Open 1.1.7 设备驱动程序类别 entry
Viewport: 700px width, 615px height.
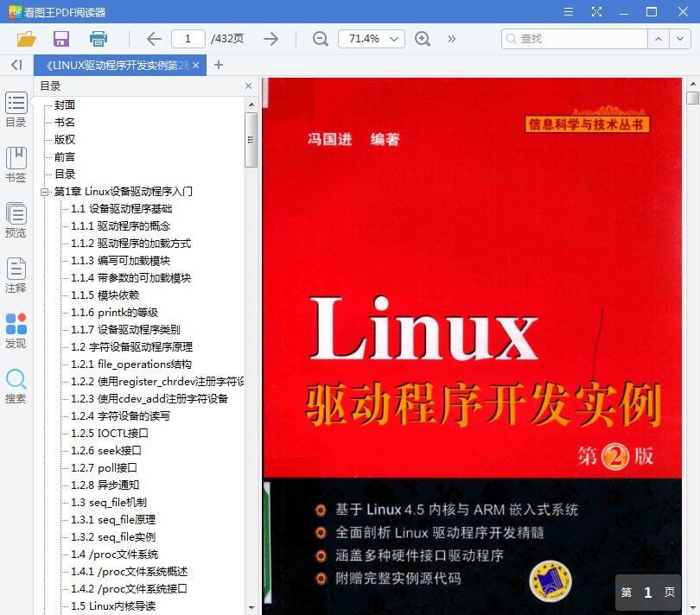[125, 330]
